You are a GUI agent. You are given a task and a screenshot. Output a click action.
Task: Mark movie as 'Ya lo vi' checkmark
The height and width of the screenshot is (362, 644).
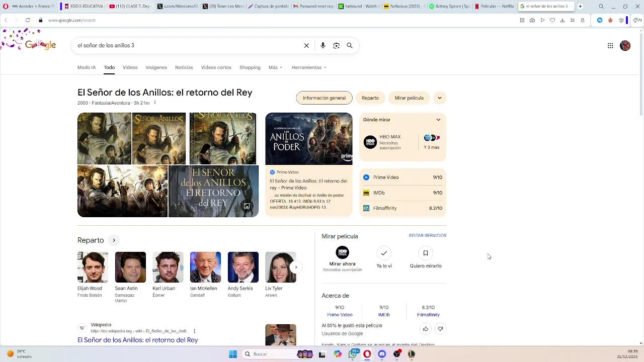coord(384,253)
